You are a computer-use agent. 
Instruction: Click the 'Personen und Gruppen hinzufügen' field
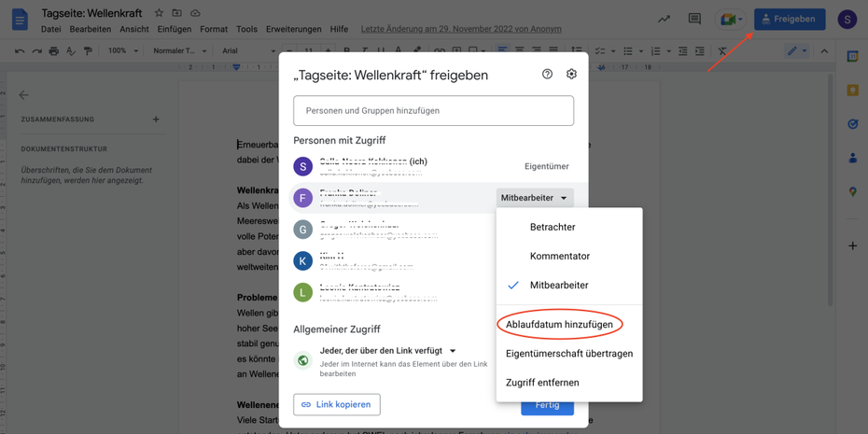pos(433,111)
